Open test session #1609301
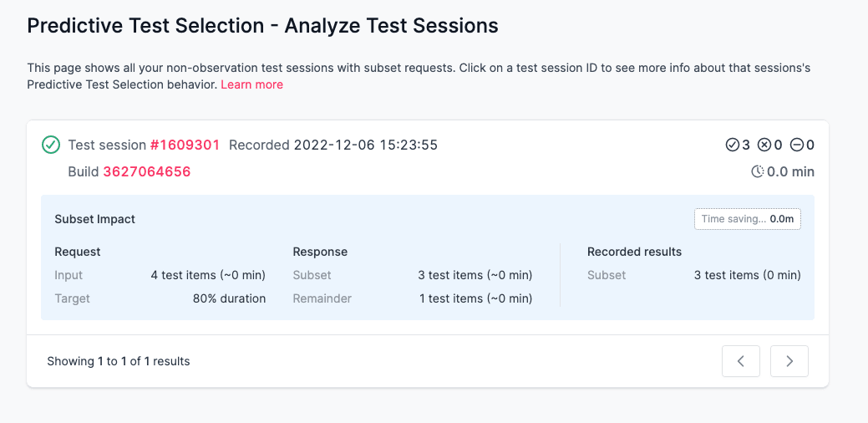This screenshot has width=868, height=423. click(185, 145)
